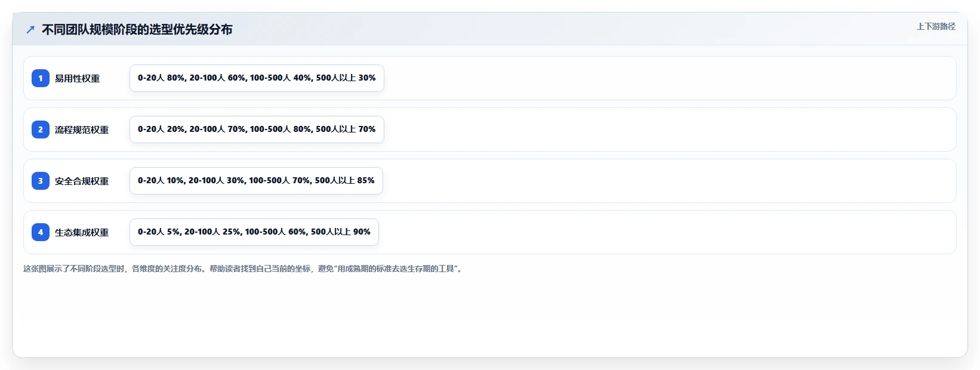Open the 上下游路径 link
This screenshot has height=370, width=980.
pyautogui.click(x=936, y=26)
